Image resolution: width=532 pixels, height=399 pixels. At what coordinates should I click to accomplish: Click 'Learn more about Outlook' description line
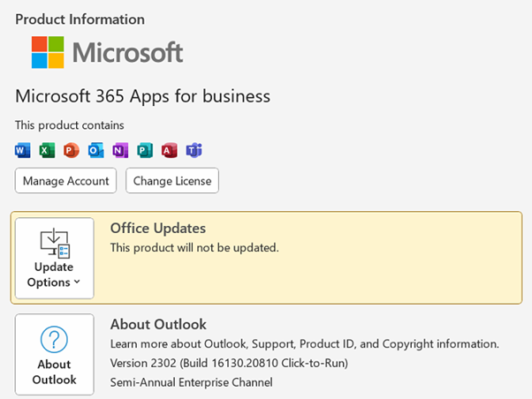point(305,344)
